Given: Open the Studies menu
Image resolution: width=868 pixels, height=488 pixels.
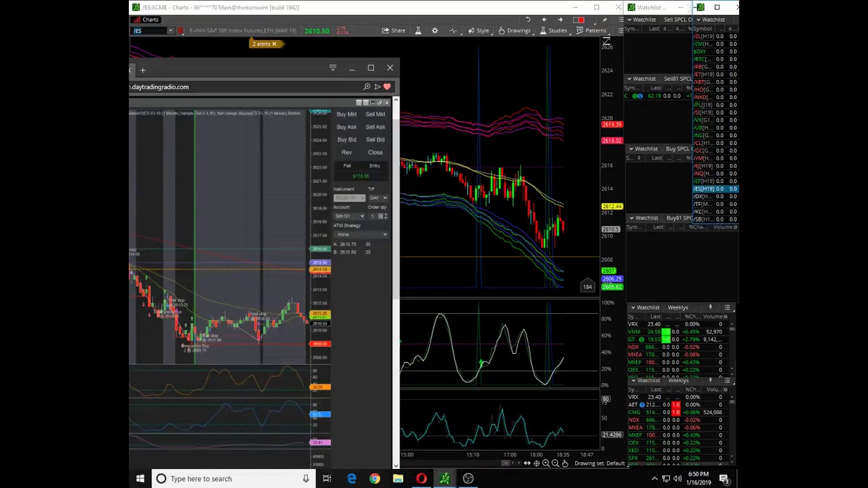Looking at the screenshot, I should 553,30.
